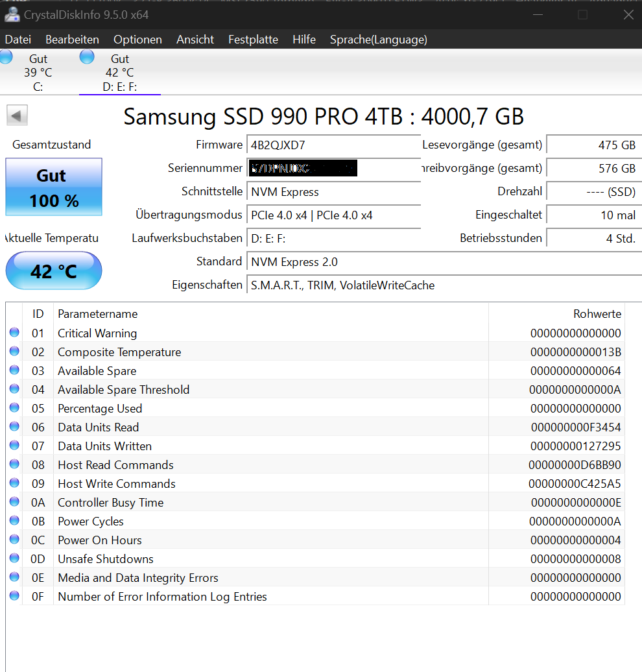Click the status orb for Number of Error Information Log Entries

14,595
